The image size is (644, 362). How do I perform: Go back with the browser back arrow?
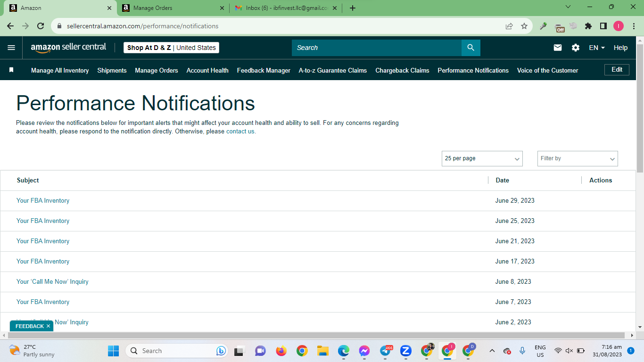10,26
